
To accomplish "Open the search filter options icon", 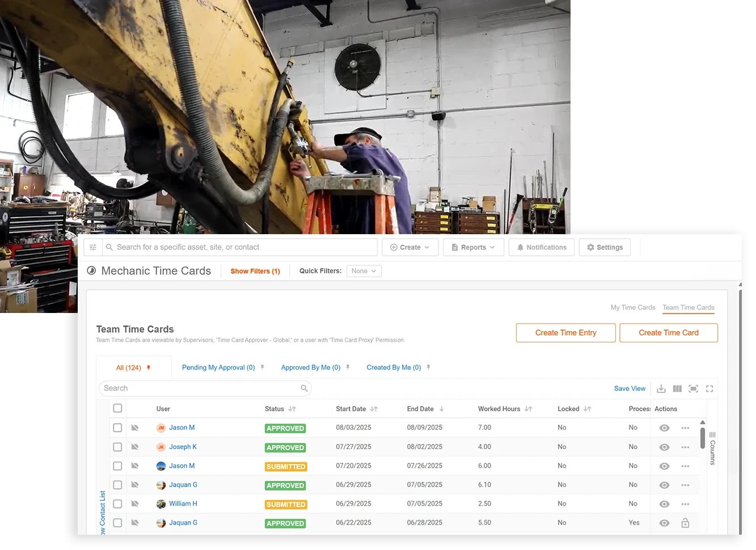I will [93, 247].
